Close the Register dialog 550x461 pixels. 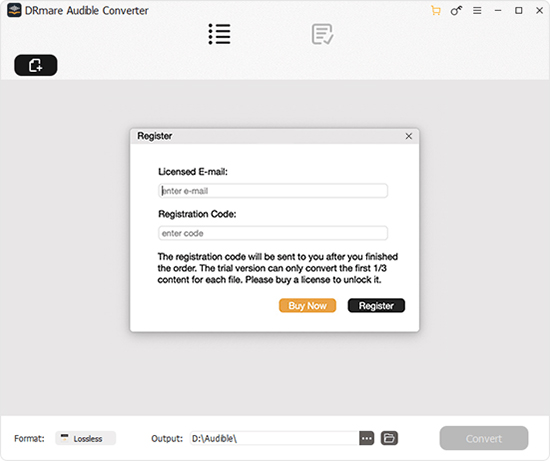(x=409, y=136)
